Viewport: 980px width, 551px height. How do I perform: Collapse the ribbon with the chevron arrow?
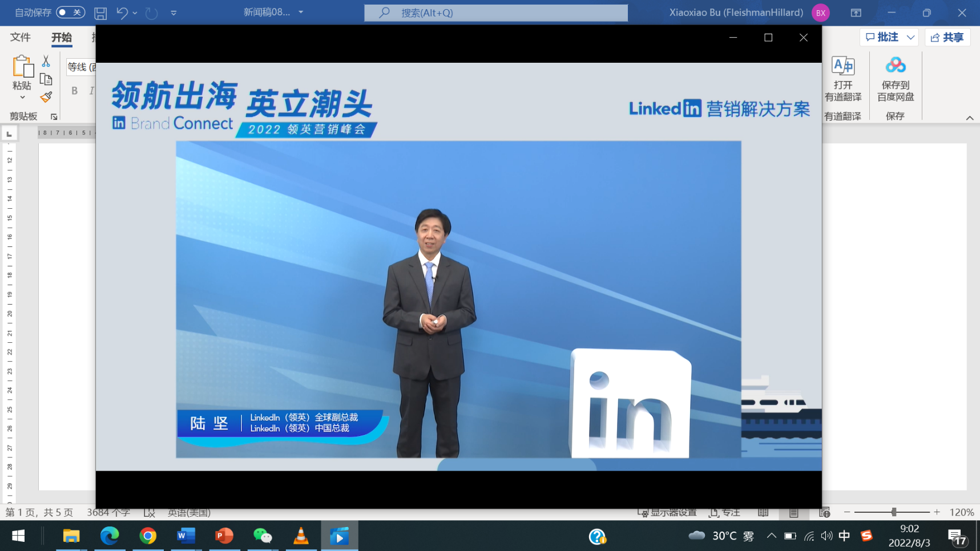click(969, 118)
